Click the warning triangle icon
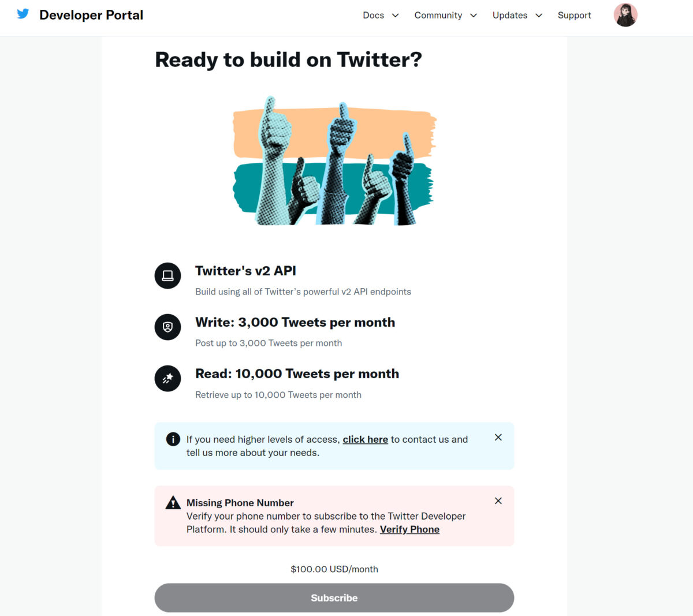 [173, 503]
